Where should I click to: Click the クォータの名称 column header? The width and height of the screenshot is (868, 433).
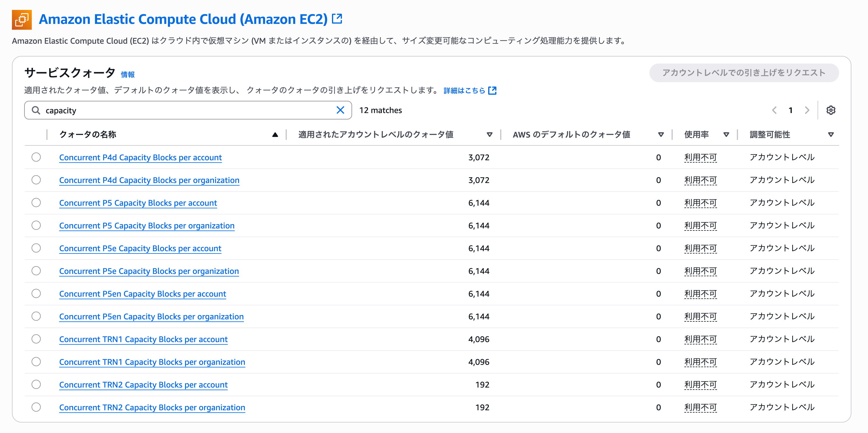tap(88, 134)
